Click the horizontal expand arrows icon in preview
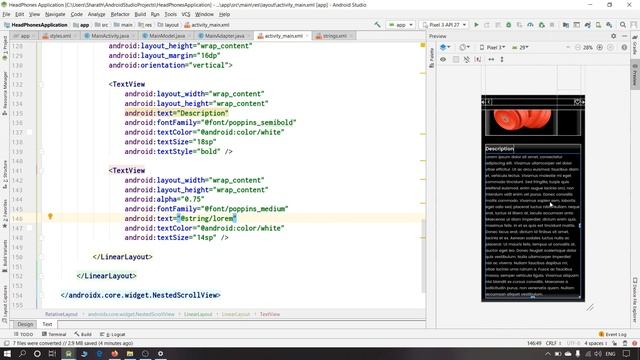The image size is (640, 360). 491,60
